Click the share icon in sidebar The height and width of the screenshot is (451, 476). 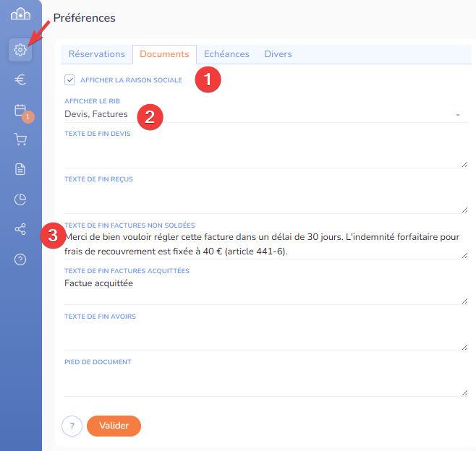[20, 230]
